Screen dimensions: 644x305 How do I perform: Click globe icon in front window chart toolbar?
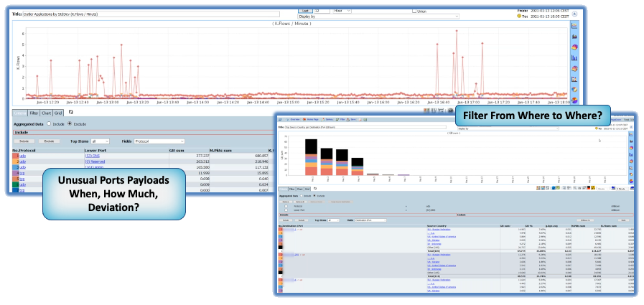[554, 187]
